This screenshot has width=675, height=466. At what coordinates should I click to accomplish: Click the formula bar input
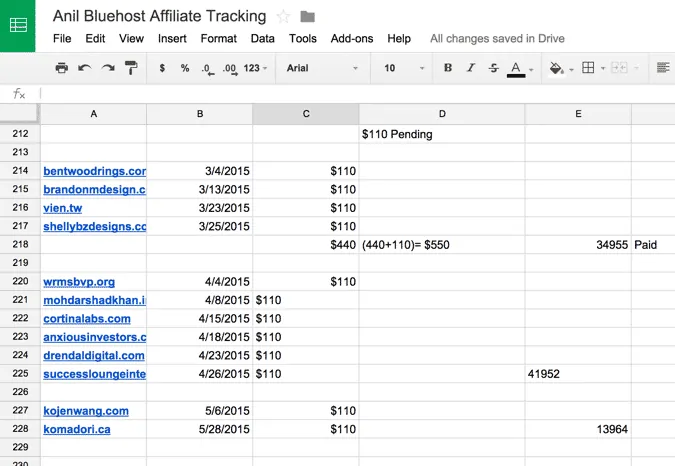point(357,93)
